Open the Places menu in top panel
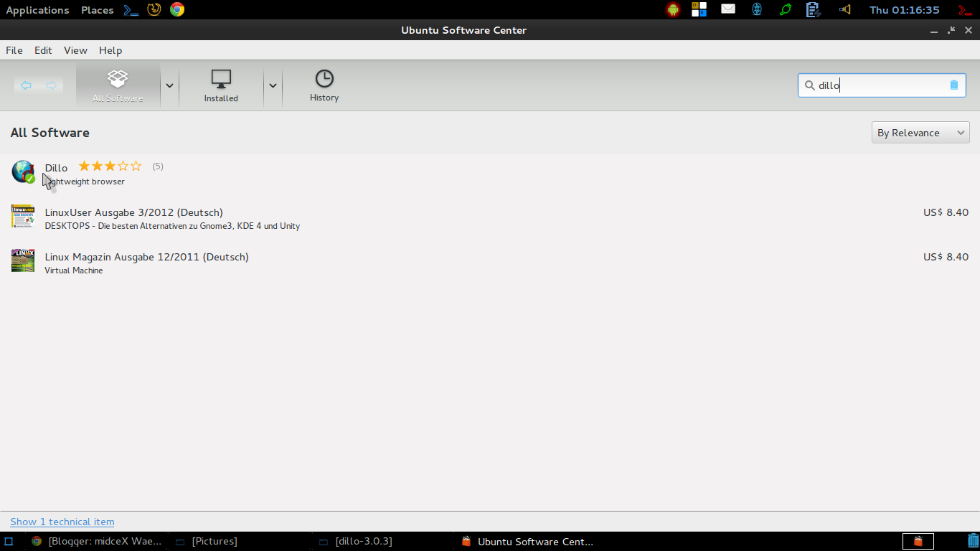 [98, 10]
